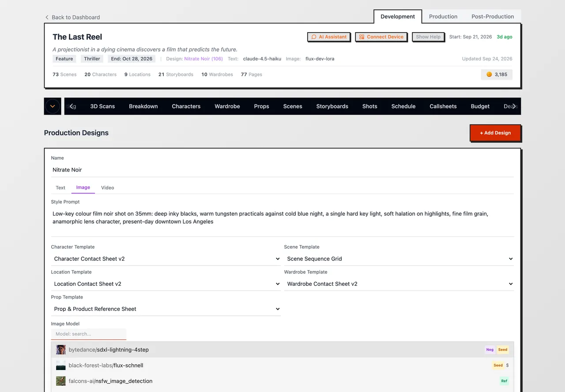Select the Video tab in design editor
The height and width of the screenshot is (392, 565).
107,188
